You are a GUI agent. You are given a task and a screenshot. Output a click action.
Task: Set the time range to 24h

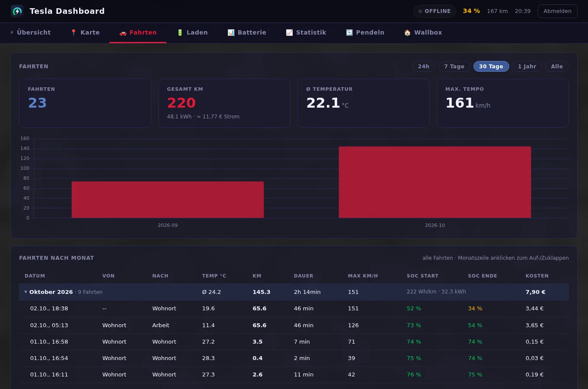pyautogui.click(x=424, y=66)
